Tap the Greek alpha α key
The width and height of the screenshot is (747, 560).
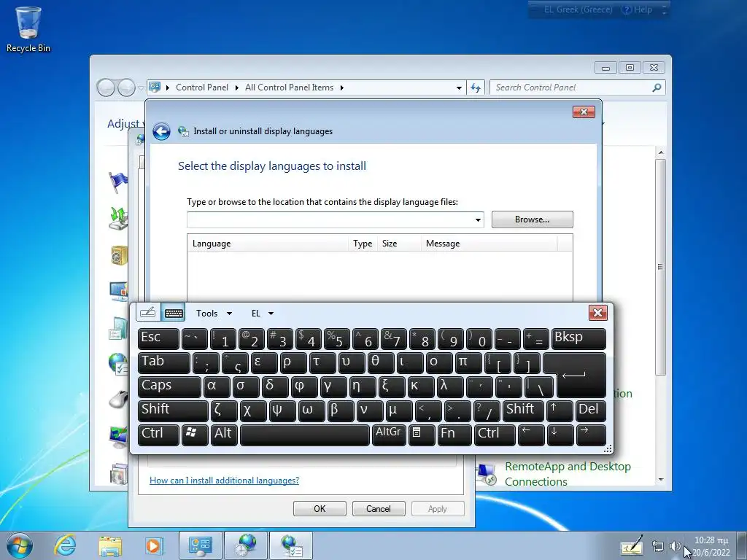(x=217, y=386)
